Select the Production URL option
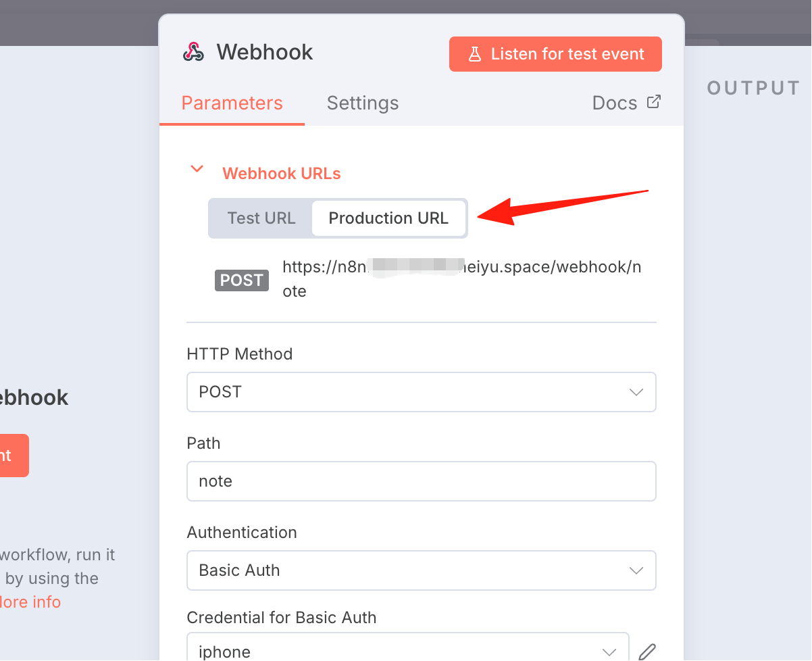 coord(388,218)
